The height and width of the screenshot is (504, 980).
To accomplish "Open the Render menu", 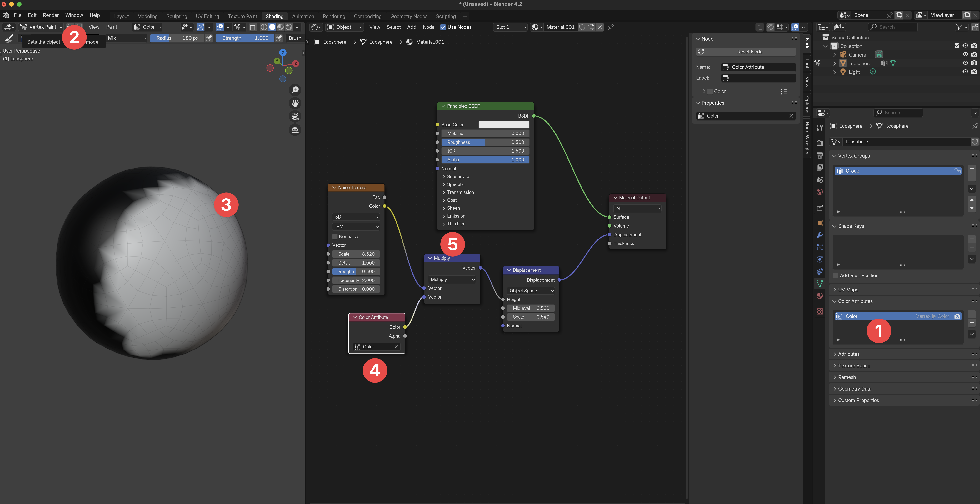I will [x=51, y=15].
